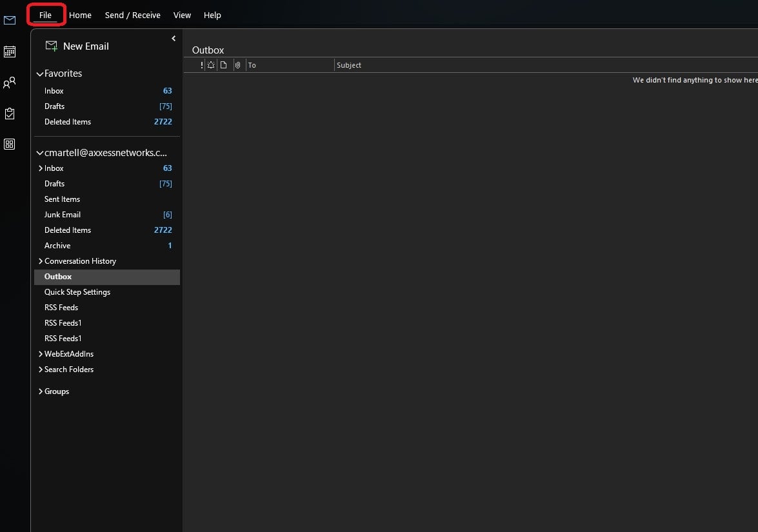Expand the Search Folders node
The width and height of the screenshot is (758, 532).
tap(41, 369)
